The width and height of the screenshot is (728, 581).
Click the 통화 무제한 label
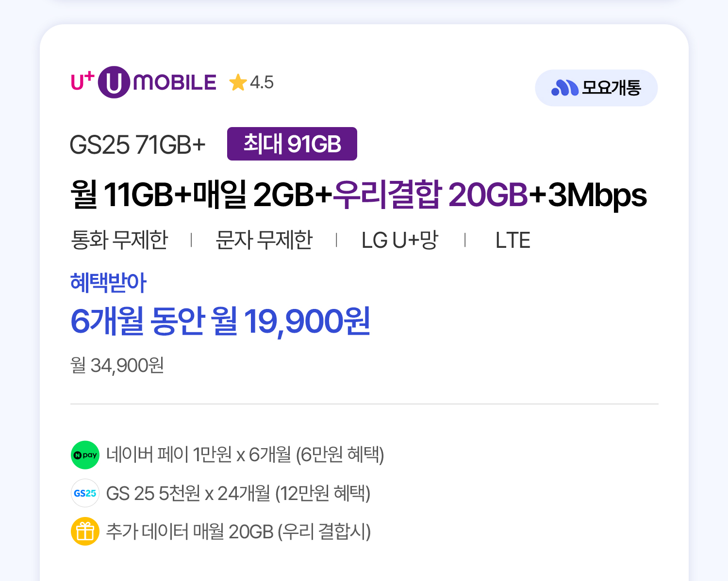[119, 240]
